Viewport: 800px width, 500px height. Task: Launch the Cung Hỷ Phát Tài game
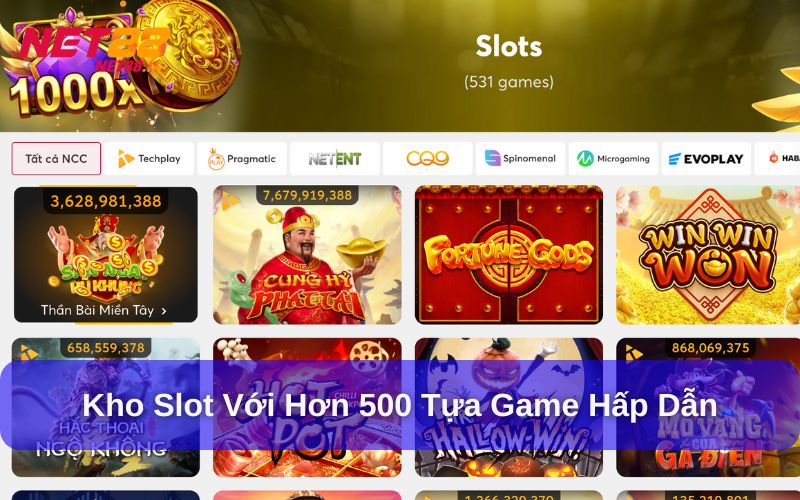307,255
